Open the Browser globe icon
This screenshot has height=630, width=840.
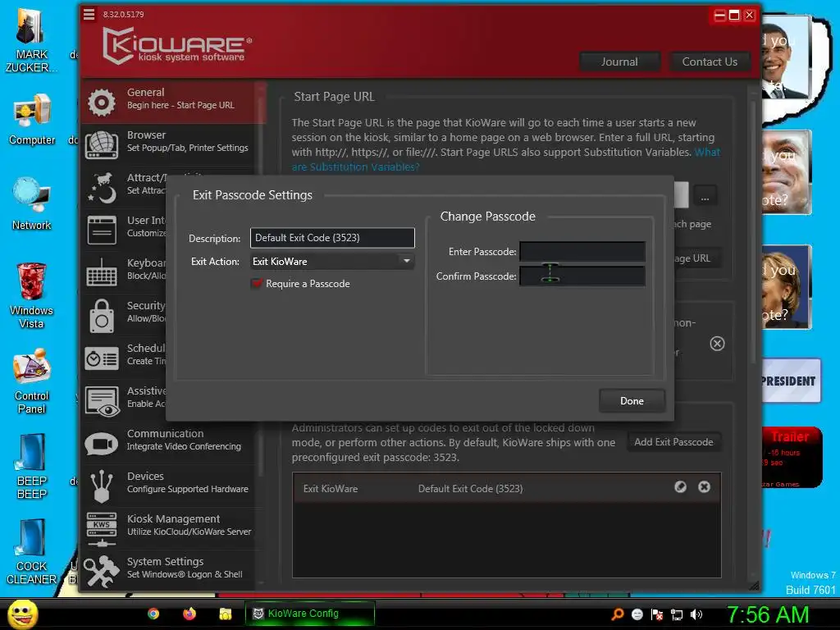[x=101, y=144]
